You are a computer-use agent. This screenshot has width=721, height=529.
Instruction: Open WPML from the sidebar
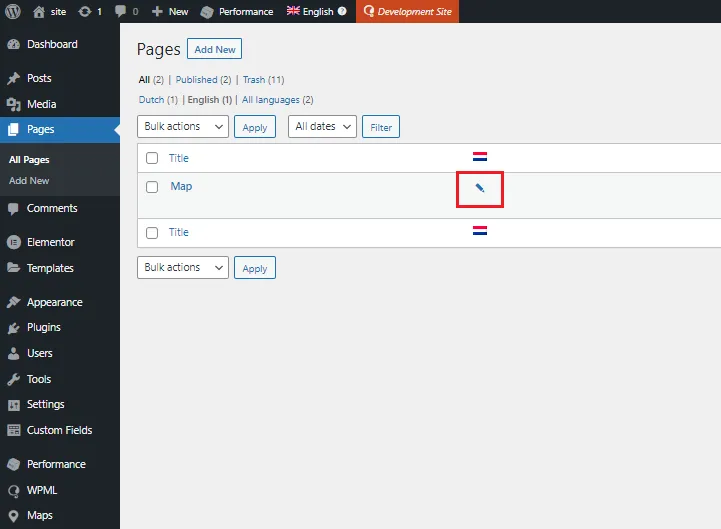pos(42,490)
